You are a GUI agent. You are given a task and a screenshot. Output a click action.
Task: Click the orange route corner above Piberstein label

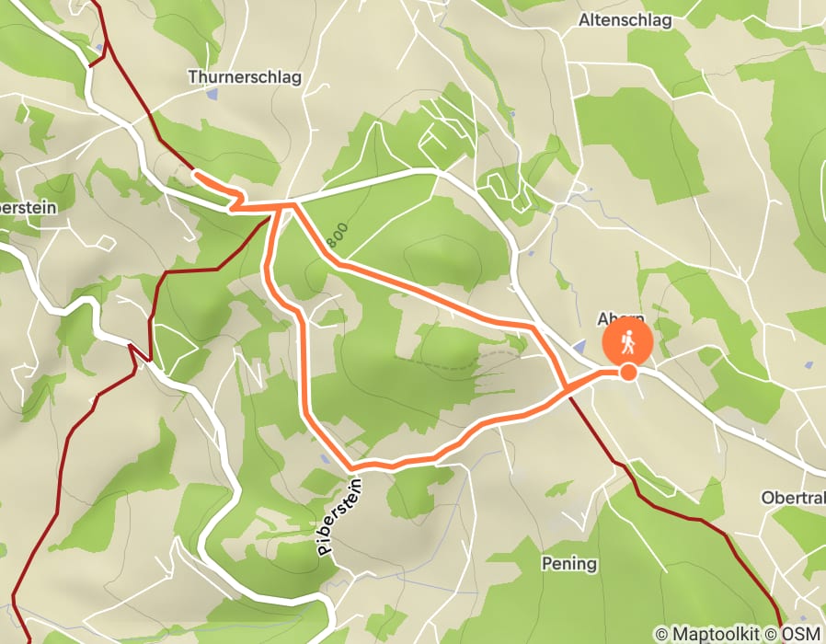[x=350, y=467]
